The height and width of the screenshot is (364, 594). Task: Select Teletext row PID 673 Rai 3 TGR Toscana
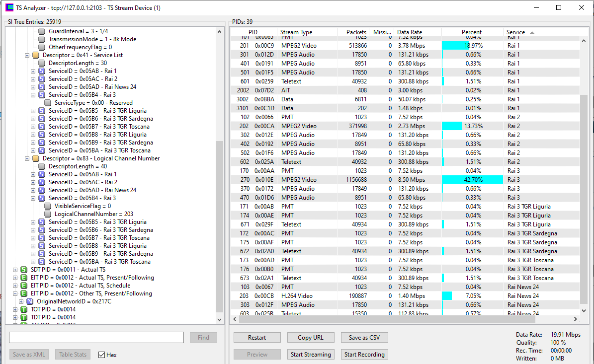pyautogui.click(x=405, y=278)
